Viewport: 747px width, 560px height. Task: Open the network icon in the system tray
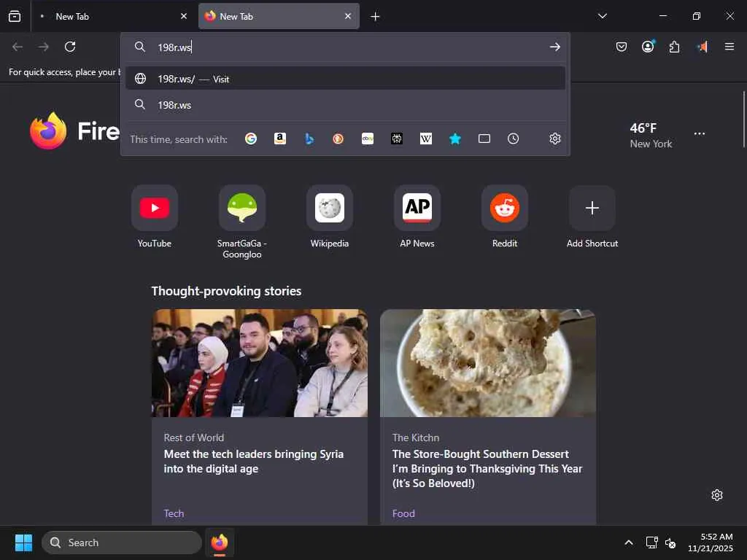coord(651,542)
